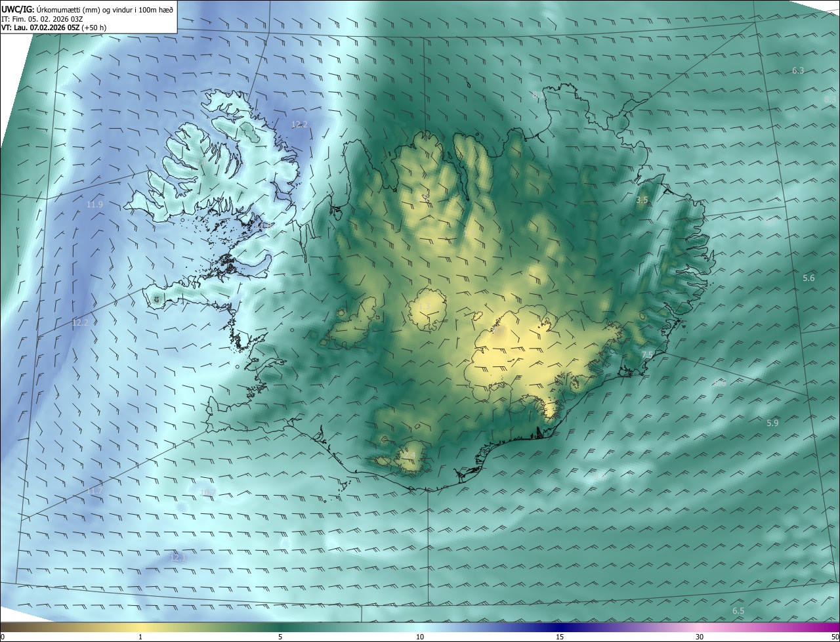Screen dimensions: 840x642
Task: Click the 8.1 value label on the map
Action: point(538,95)
